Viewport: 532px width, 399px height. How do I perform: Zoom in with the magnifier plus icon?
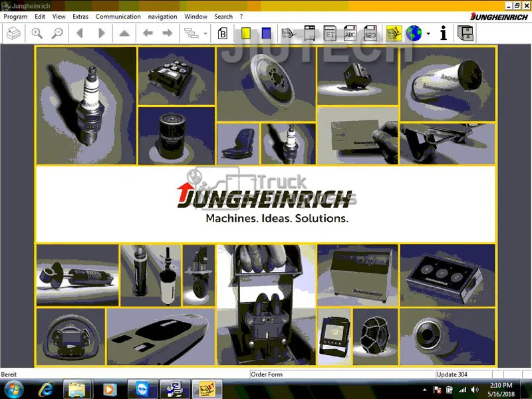(x=37, y=33)
